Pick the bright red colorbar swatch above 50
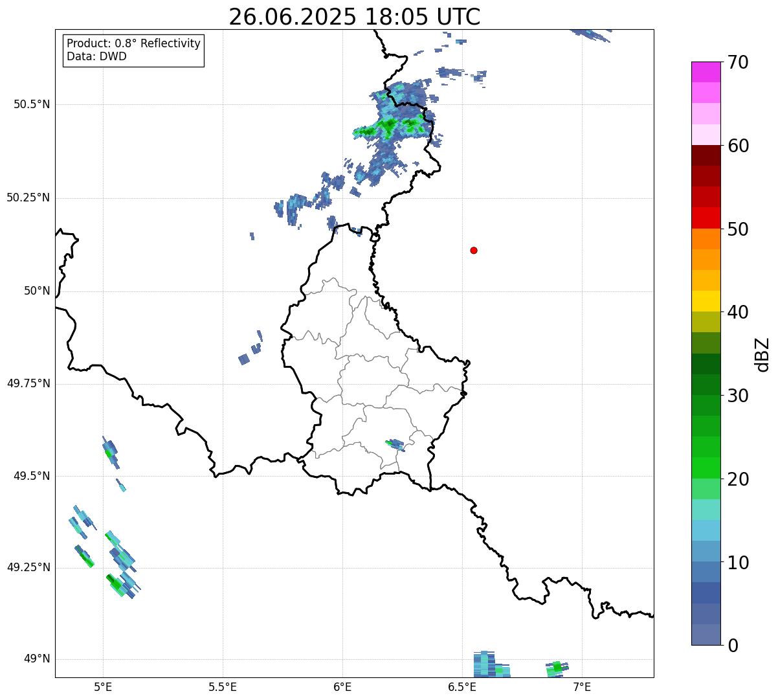The height and width of the screenshot is (700, 778). tap(706, 218)
